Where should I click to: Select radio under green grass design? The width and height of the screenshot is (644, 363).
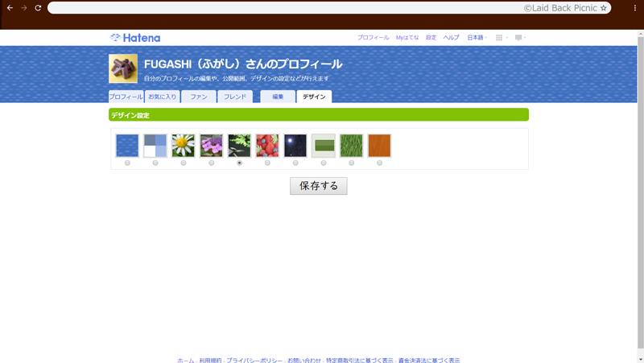pos(351,163)
